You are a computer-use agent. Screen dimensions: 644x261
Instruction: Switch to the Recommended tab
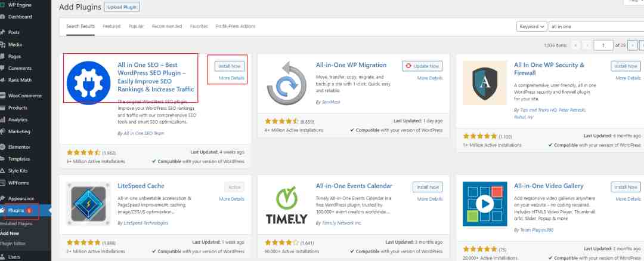(x=167, y=26)
